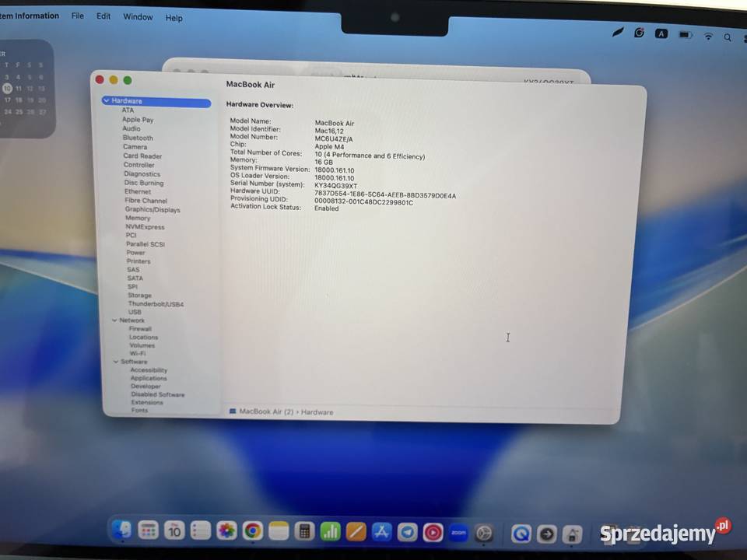Select Thunderbolt/USB4 in the sidebar
The width and height of the screenshot is (747, 560).
click(156, 304)
